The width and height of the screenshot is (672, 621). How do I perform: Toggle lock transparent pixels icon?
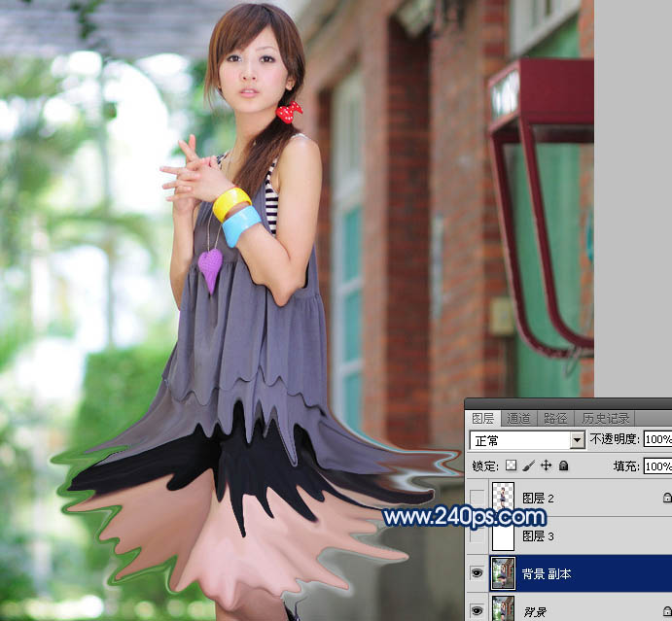coord(511,466)
